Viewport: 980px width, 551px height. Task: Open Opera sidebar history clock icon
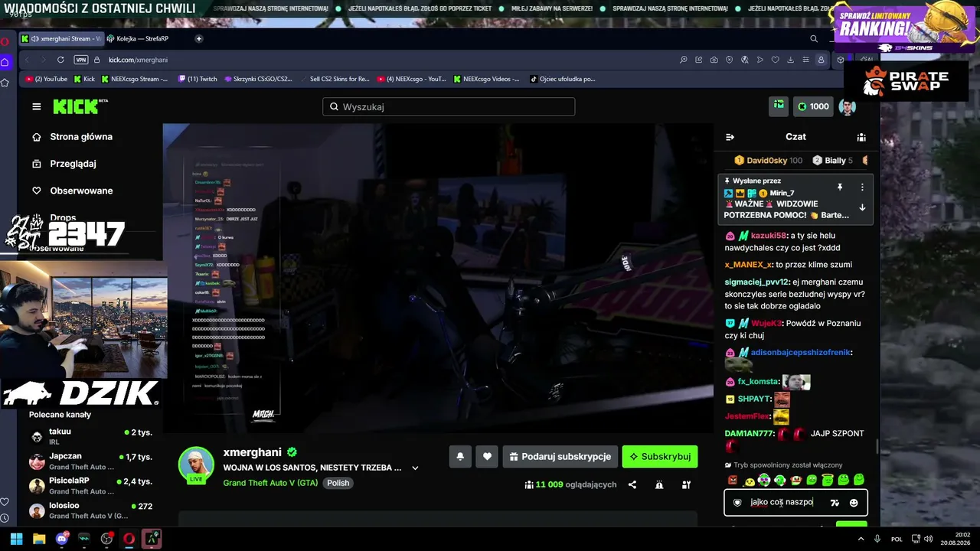tap(5, 519)
